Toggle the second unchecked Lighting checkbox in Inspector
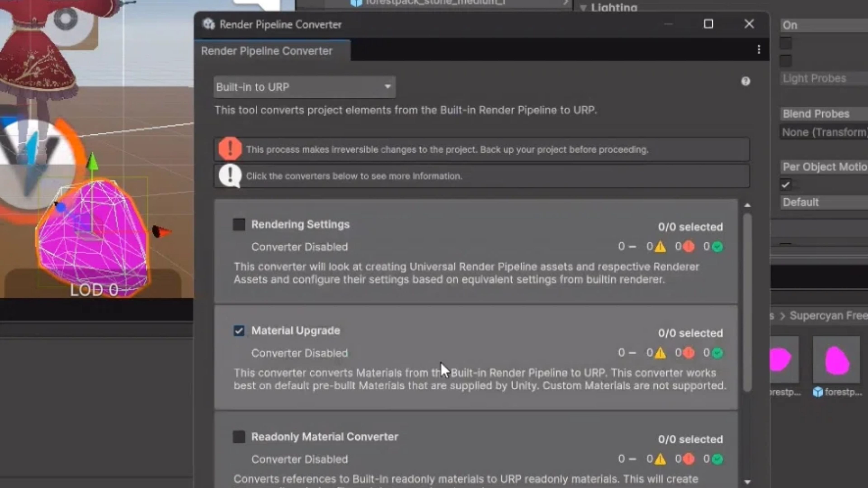Viewport: 868px width, 488px height. coord(785,61)
